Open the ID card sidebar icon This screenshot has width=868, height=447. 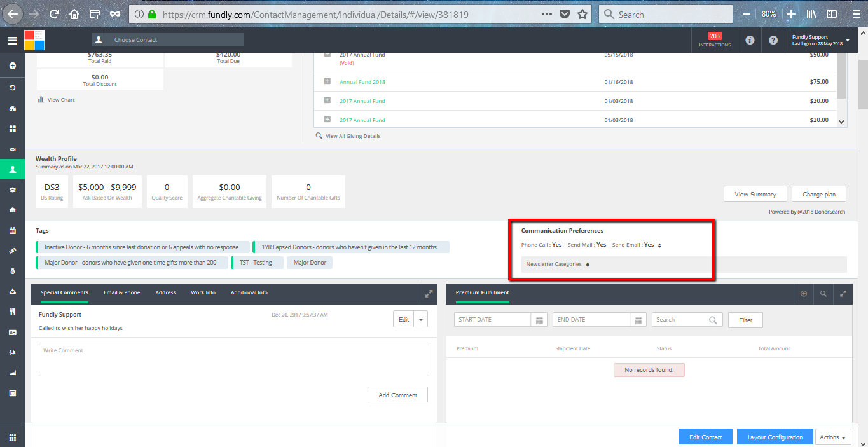pos(12,333)
